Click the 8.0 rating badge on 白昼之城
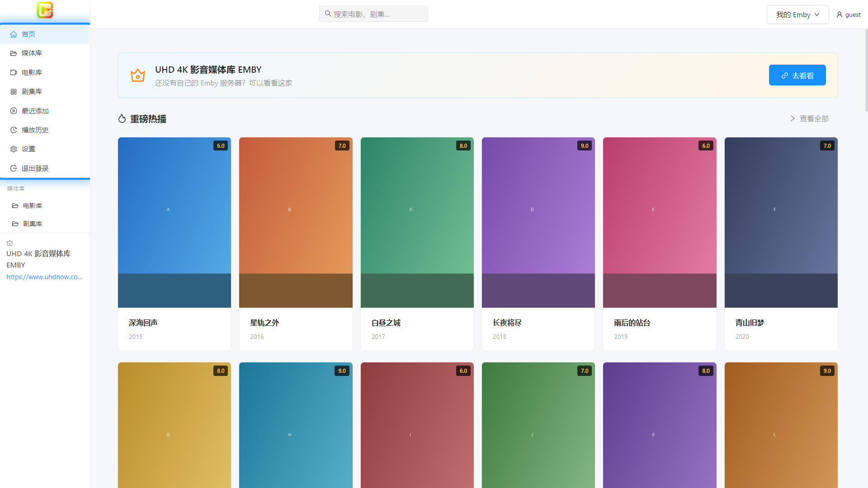 click(463, 145)
